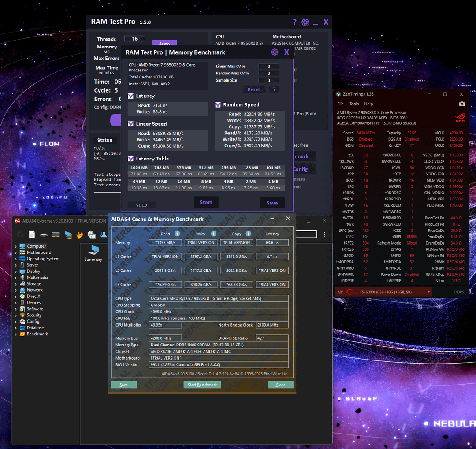Click the Read info icon in AIDA64 benchmark
The image size is (476, 449).
click(x=177, y=234)
